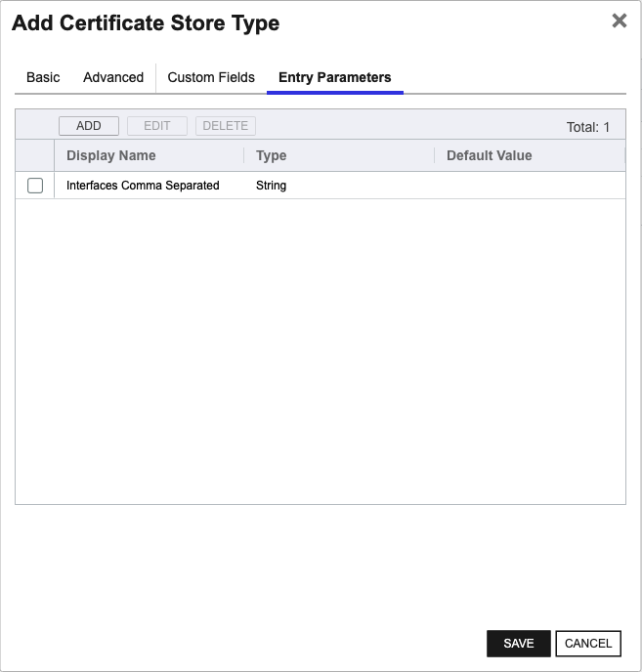Viewport: 642px width, 672px height.
Task: Switch to the Basic tab
Action: click(43, 77)
